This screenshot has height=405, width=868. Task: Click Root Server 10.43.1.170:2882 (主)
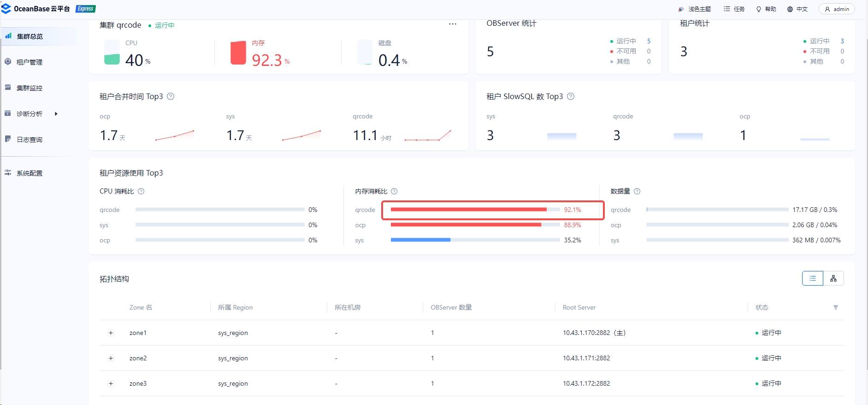594,333
